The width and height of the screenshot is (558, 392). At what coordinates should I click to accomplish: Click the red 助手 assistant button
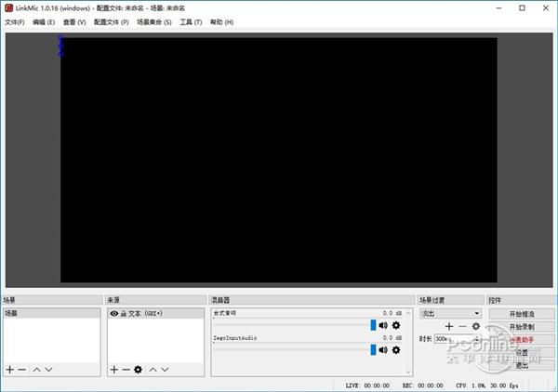tap(522, 340)
